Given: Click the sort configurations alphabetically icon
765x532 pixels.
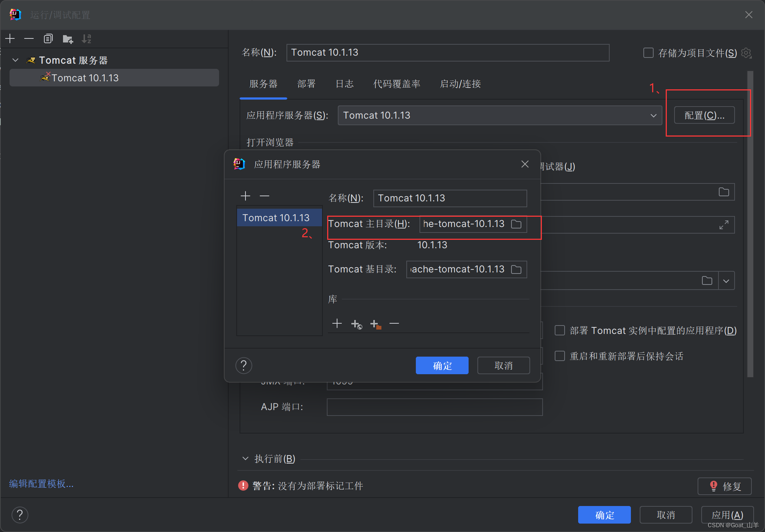Looking at the screenshot, I should [86, 38].
